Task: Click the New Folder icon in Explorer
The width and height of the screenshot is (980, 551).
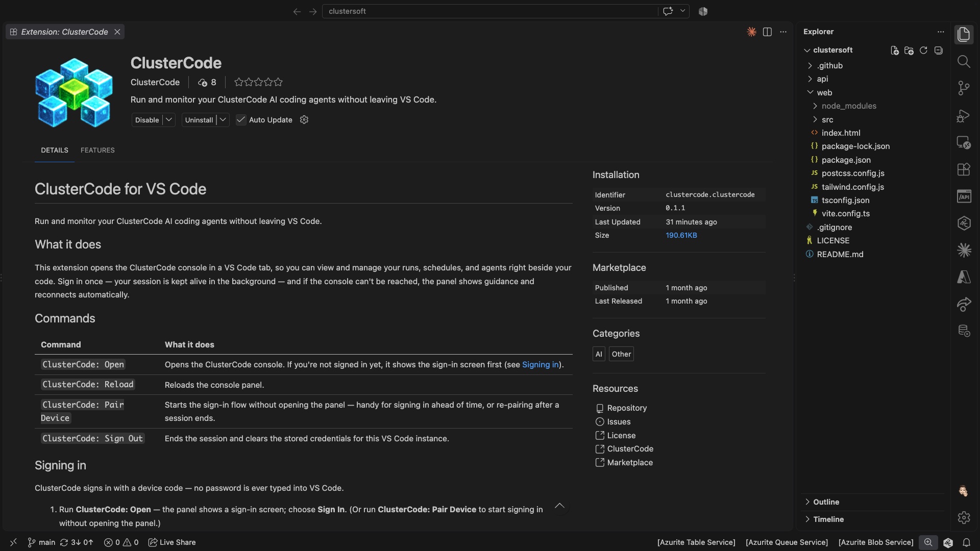Action: click(909, 50)
